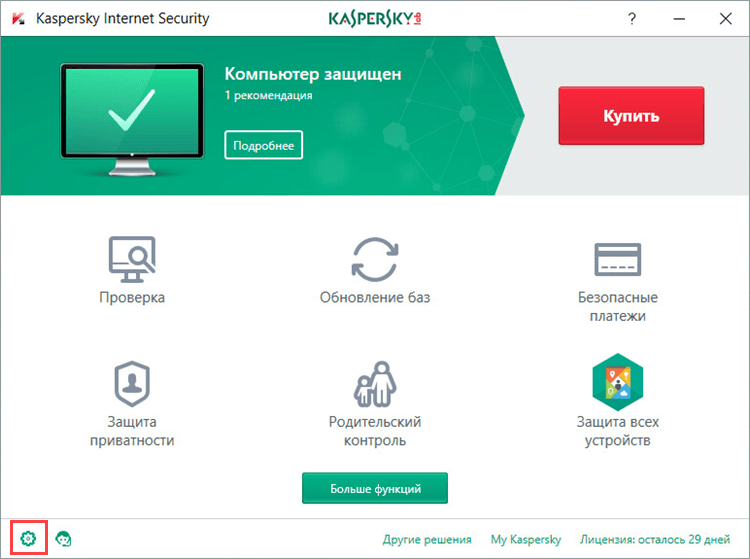The height and width of the screenshot is (559, 750).
Task: Click the help question mark icon
Action: point(632,19)
